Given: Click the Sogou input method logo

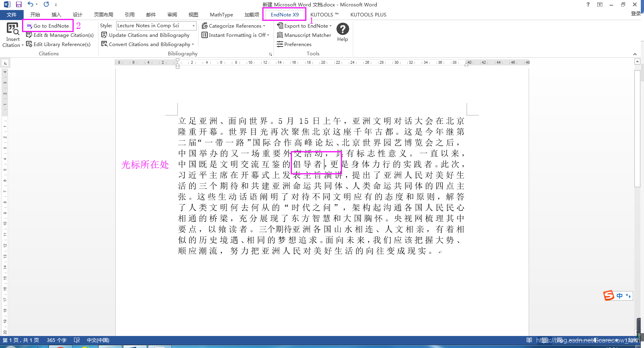Looking at the screenshot, I should [609, 295].
